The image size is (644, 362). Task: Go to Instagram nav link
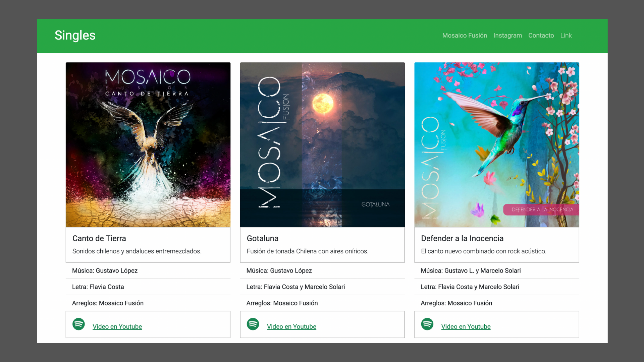click(507, 36)
